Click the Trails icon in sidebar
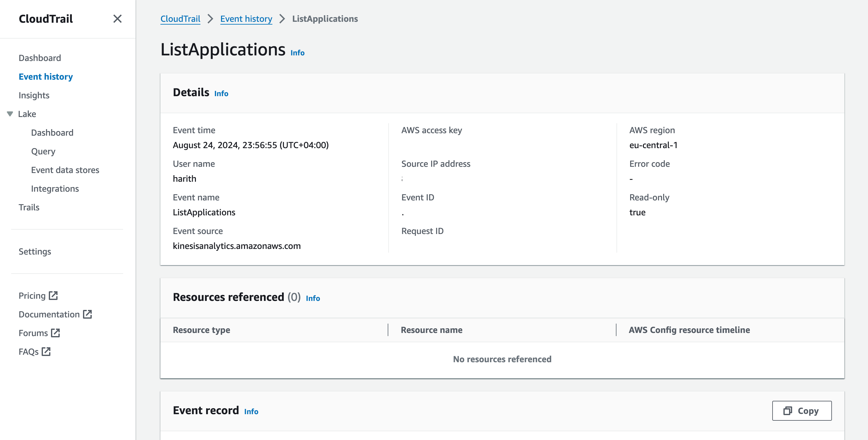 [x=29, y=207]
